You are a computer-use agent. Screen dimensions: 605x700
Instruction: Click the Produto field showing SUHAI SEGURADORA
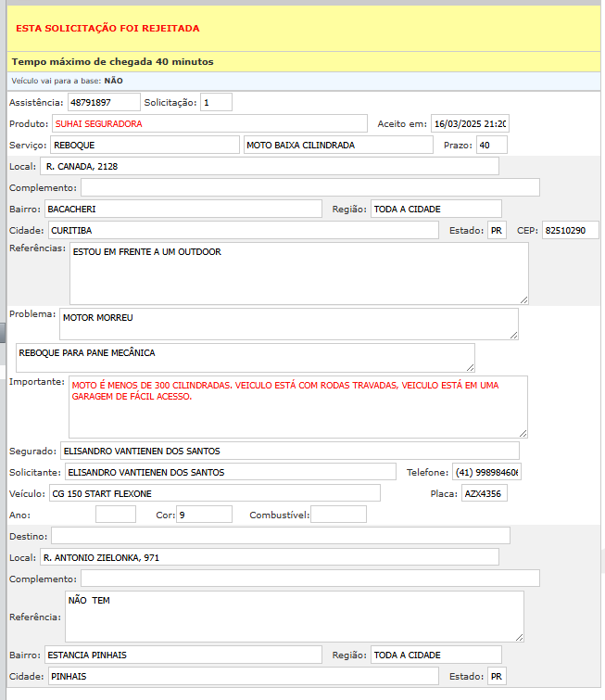[x=209, y=123]
